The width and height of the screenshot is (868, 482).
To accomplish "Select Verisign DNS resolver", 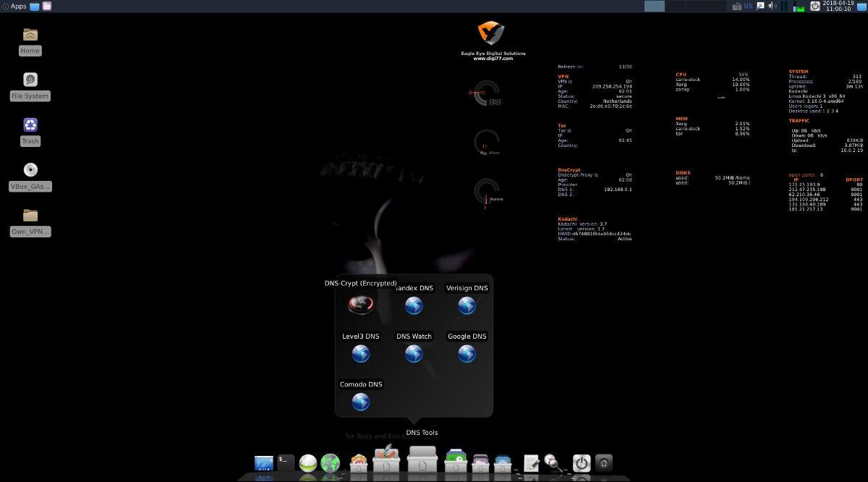I will pyautogui.click(x=467, y=305).
